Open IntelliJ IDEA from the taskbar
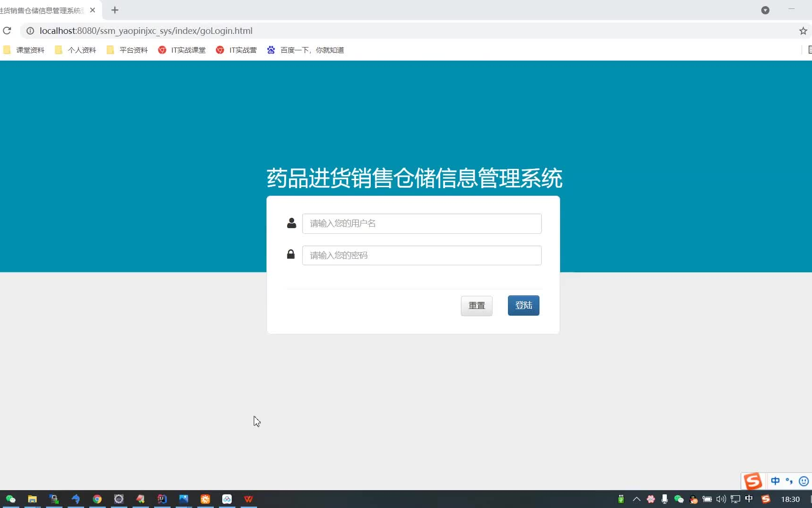 (x=162, y=499)
